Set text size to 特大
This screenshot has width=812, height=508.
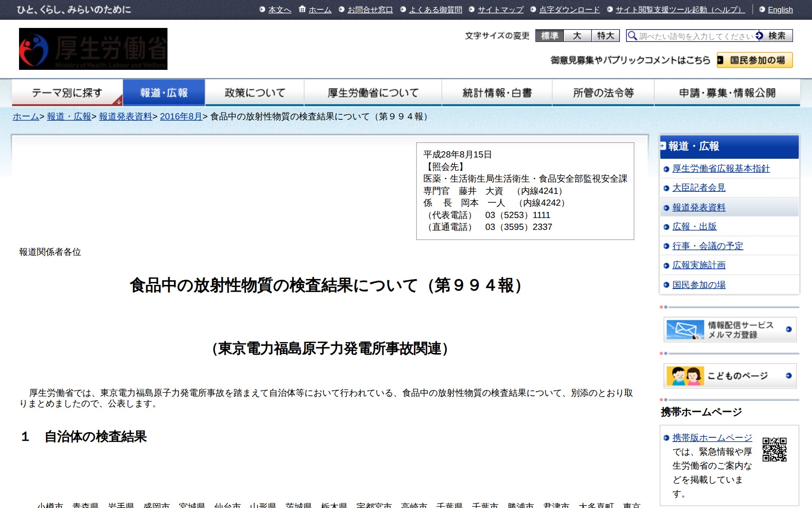[x=605, y=36]
